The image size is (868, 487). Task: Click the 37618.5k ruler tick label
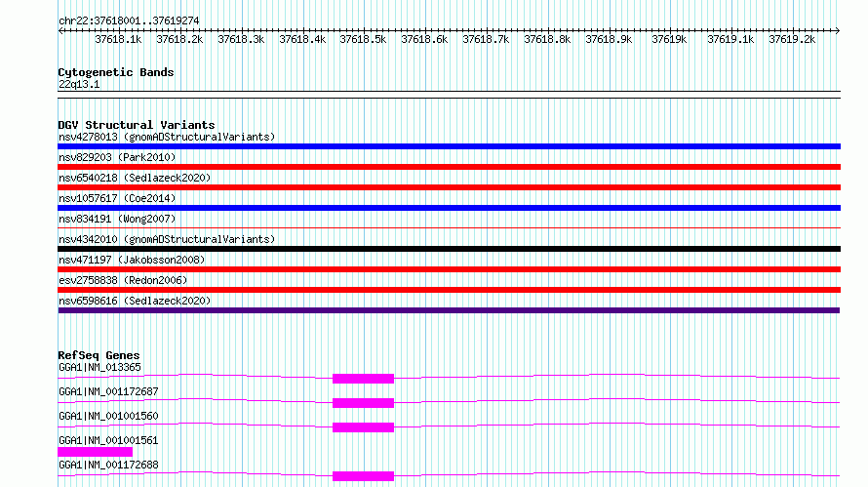[363, 39]
